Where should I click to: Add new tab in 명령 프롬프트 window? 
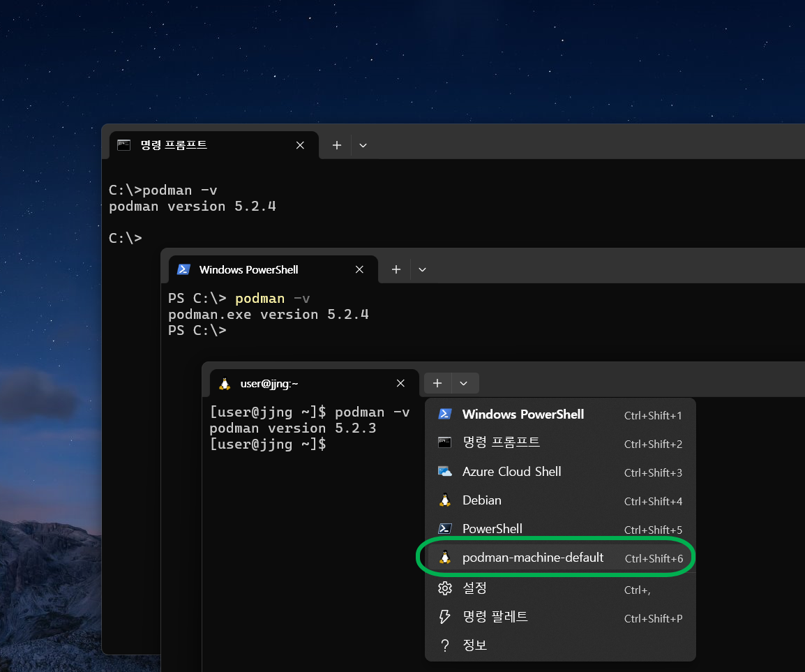pyautogui.click(x=337, y=145)
